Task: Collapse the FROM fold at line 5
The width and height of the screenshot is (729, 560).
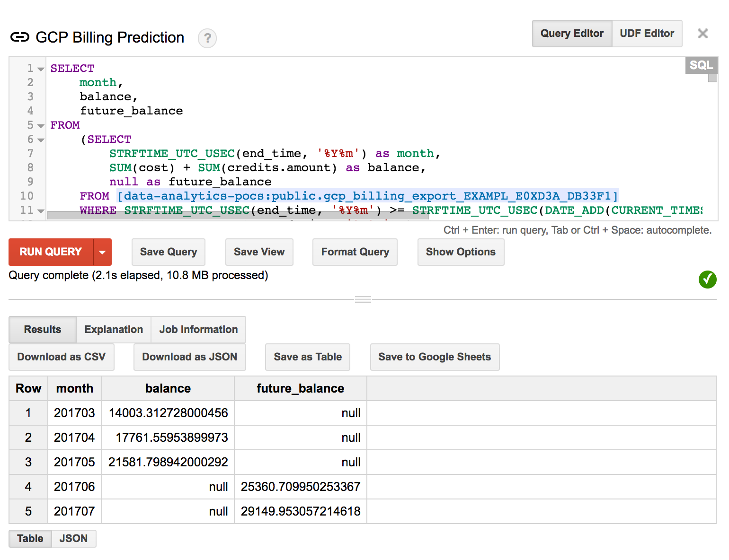Action: [41, 126]
